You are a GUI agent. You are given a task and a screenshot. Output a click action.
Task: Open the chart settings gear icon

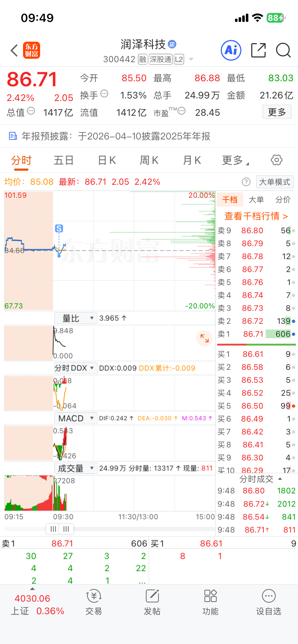tap(276, 160)
